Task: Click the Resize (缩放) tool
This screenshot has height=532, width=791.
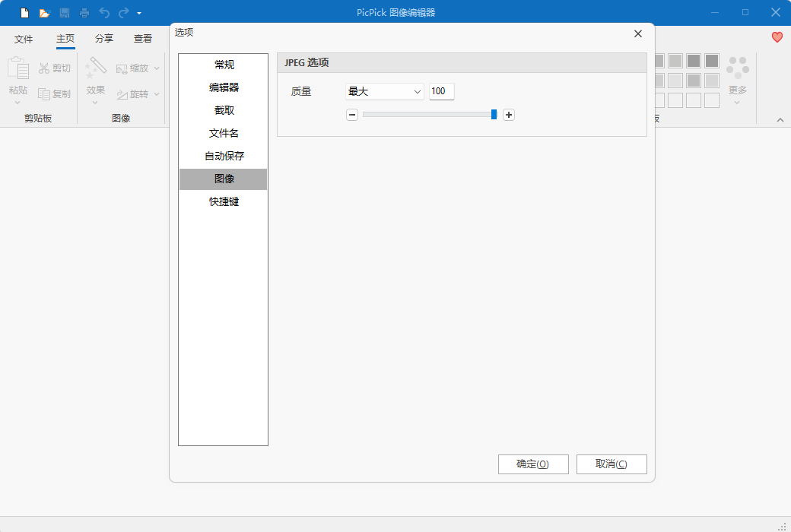Action: coord(132,68)
